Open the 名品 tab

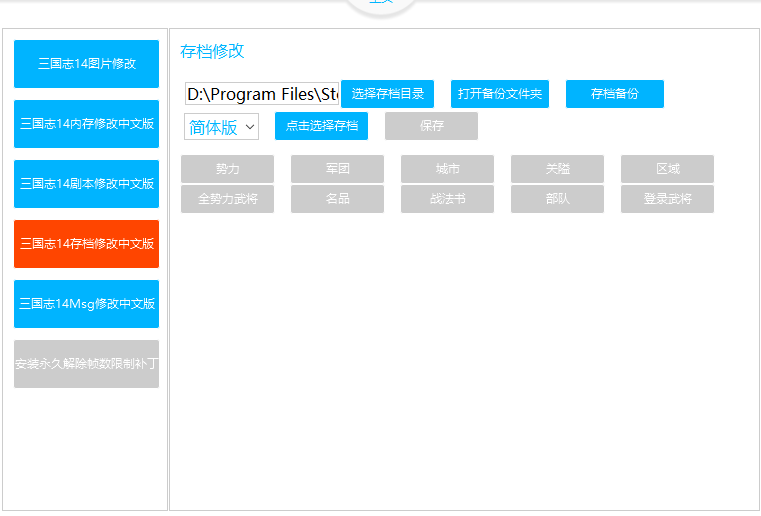337,199
